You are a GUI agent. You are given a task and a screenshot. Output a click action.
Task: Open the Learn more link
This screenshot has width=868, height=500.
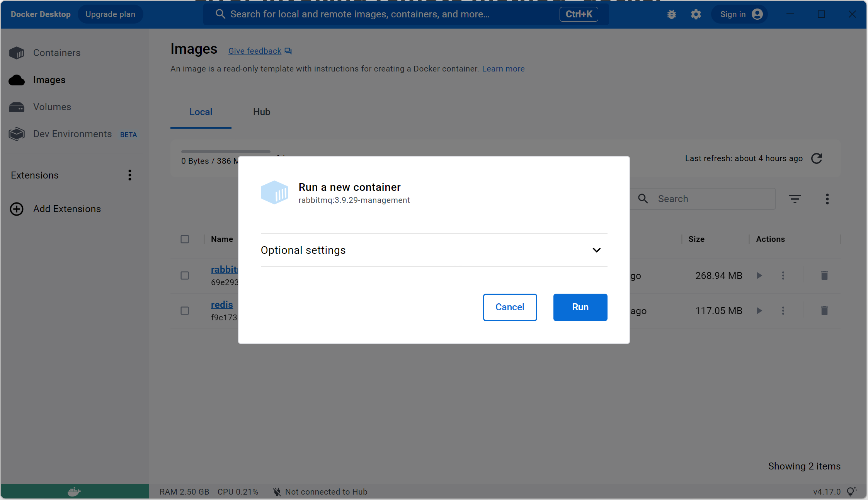tap(503, 69)
